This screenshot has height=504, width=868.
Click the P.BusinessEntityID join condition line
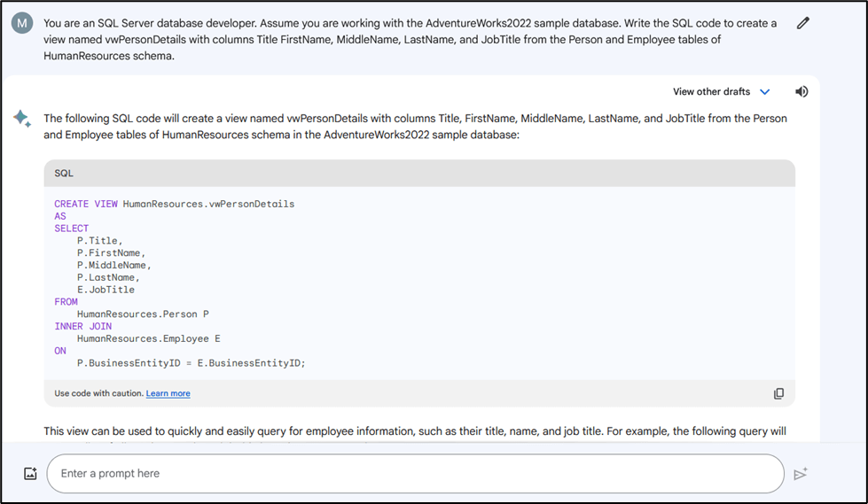191,363
